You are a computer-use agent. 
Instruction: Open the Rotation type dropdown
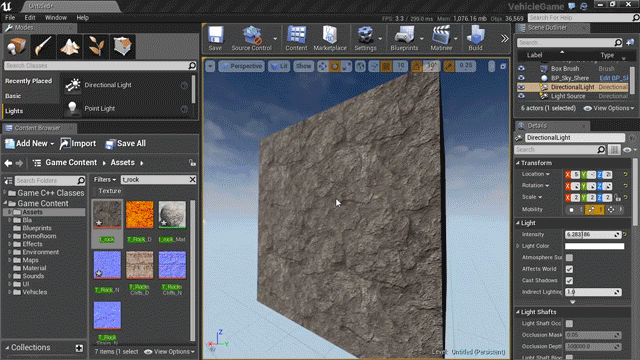pos(536,186)
